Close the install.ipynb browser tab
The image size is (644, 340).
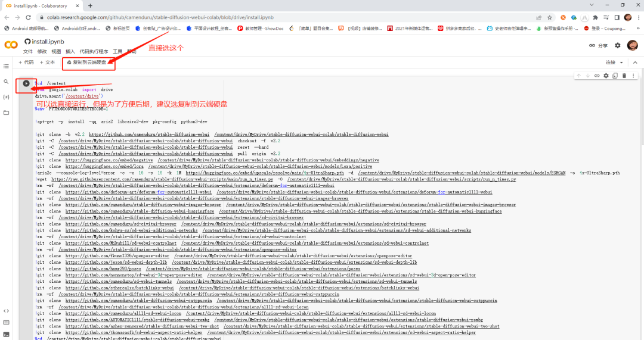point(78,6)
